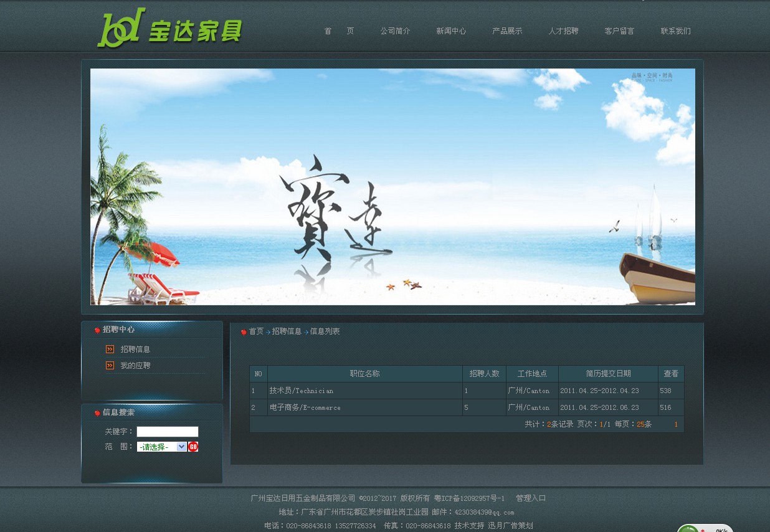The image size is (770, 532).
Task: Open the 范围 请选择 dropdown
Action: coord(161,447)
